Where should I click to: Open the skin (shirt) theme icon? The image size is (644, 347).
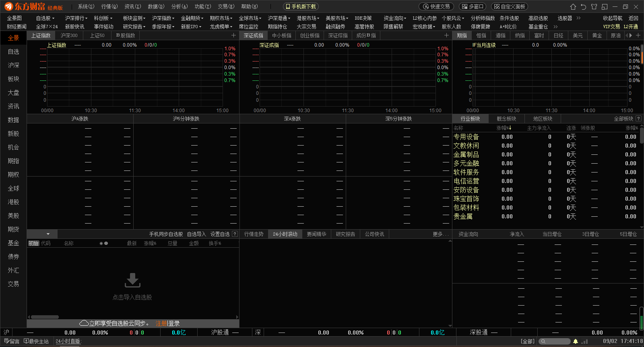(594, 7)
